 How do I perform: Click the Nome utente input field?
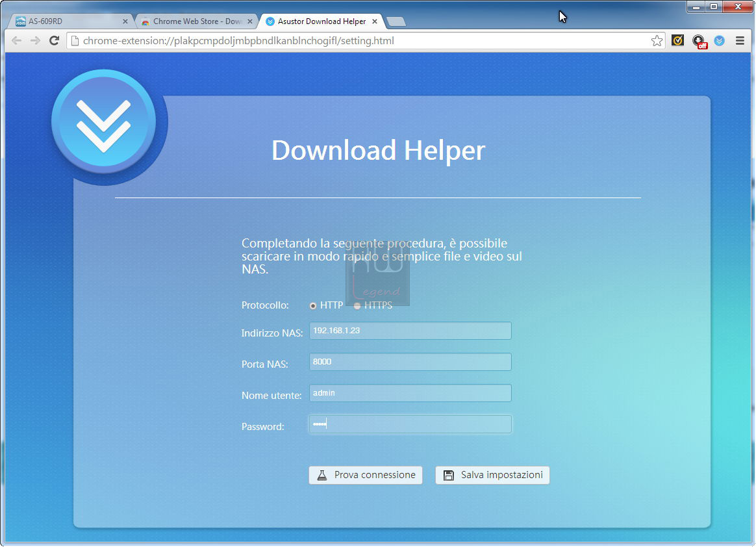(x=410, y=393)
